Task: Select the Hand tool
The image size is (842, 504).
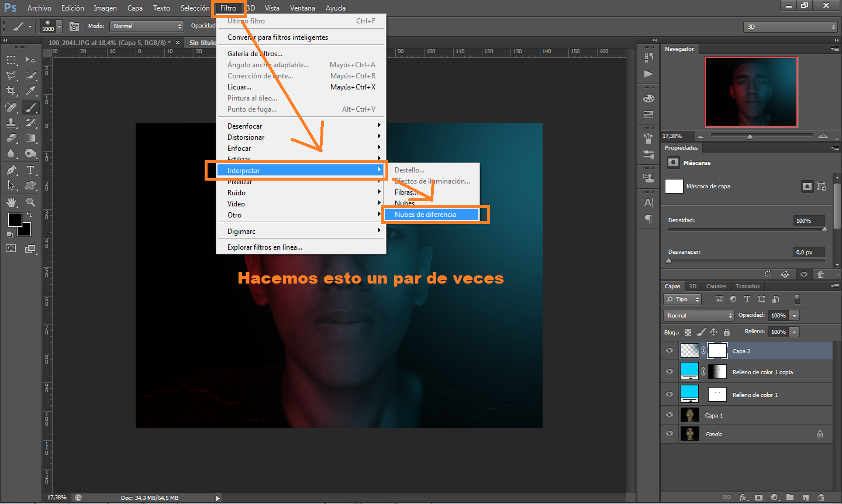Action: (11, 202)
